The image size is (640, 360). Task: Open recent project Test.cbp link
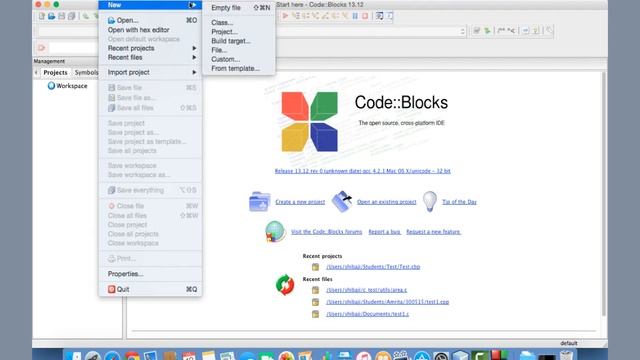coord(373,267)
